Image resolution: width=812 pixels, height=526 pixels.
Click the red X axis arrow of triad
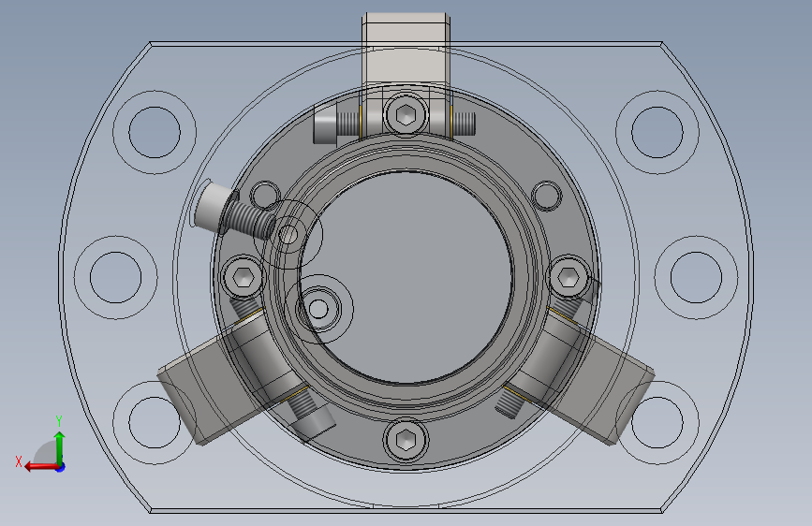tap(39, 466)
